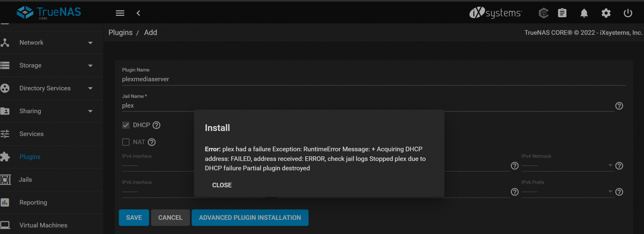Show help left of IPv6 Prefix field
This screenshot has height=234, width=644.
click(515, 192)
